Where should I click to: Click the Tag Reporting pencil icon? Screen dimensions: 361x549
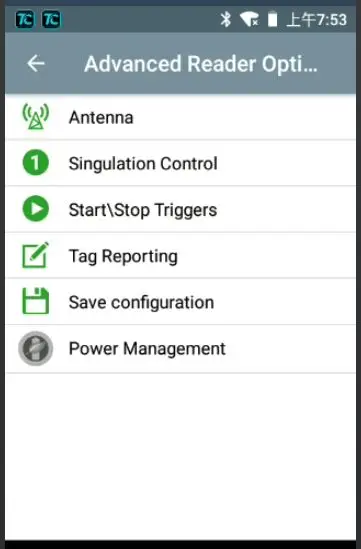pos(35,255)
